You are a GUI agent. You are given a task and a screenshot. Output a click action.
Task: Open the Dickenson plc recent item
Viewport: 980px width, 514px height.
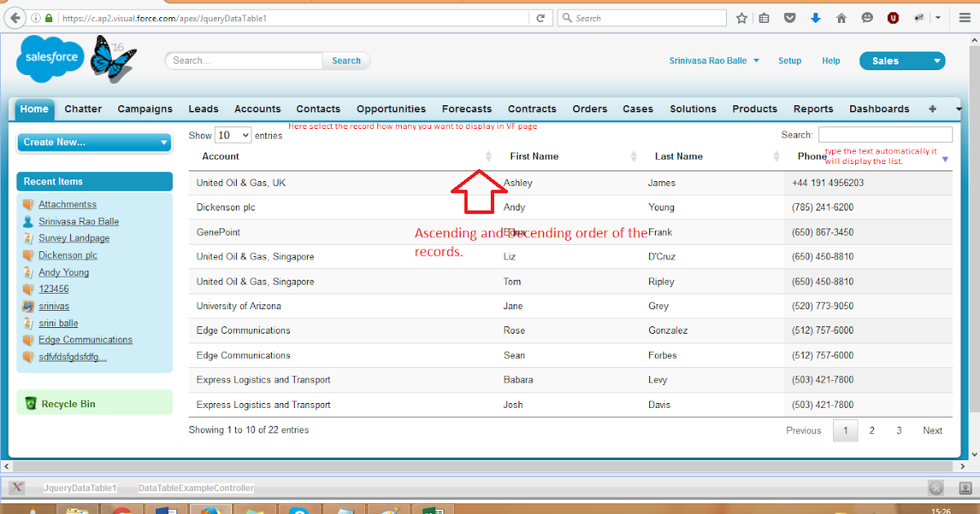click(68, 255)
